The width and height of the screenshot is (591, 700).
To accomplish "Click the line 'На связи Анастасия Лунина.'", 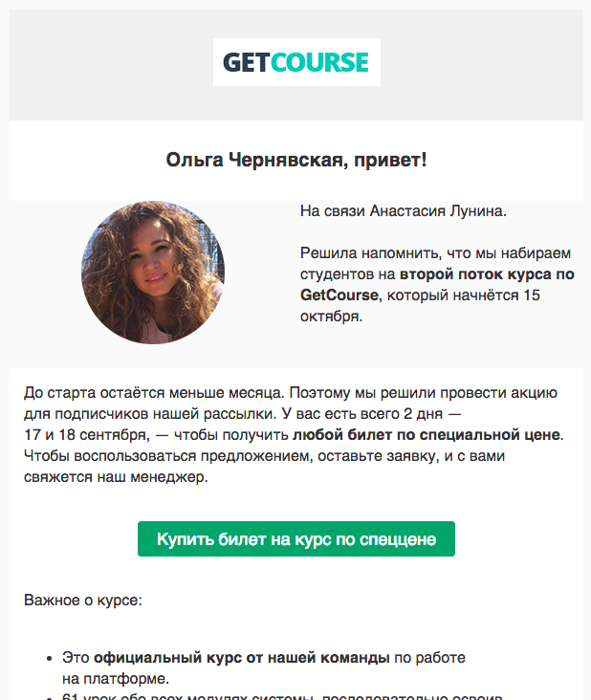I will pos(404,210).
